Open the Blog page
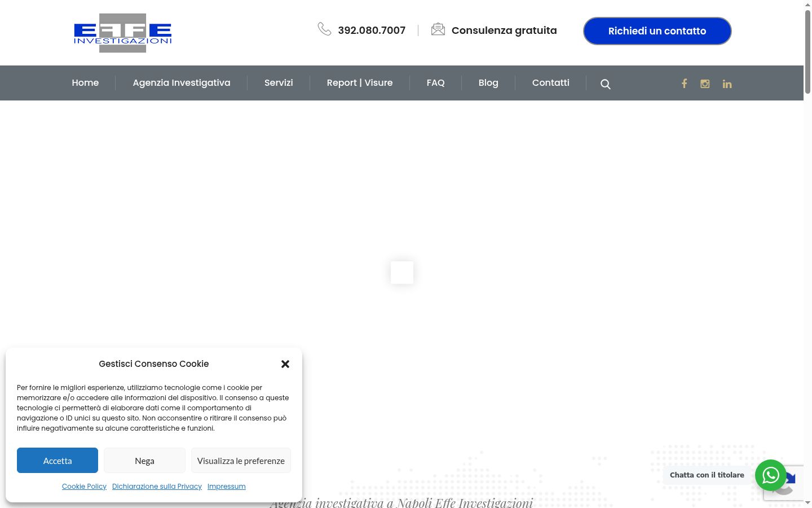This screenshot has height=508, width=812. (488, 82)
